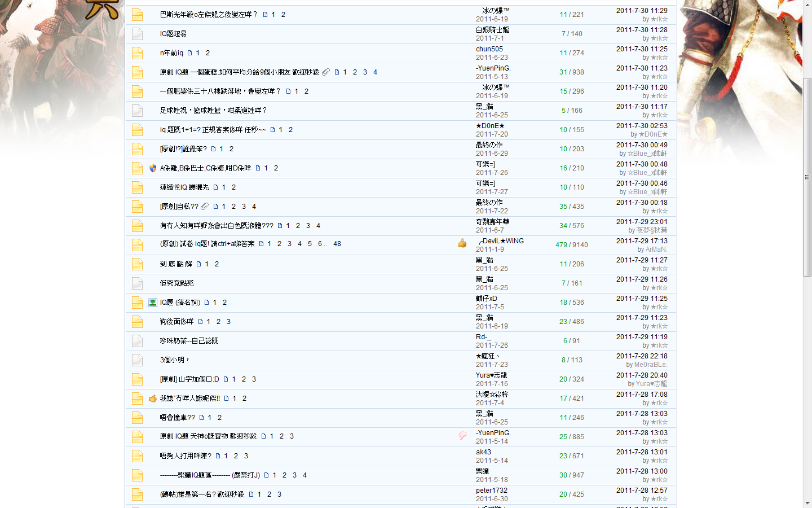This screenshot has height=508, width=812.
Task: Click the hand icon before '我諗冇咩人識呢條'
Action: coord(153,398)
